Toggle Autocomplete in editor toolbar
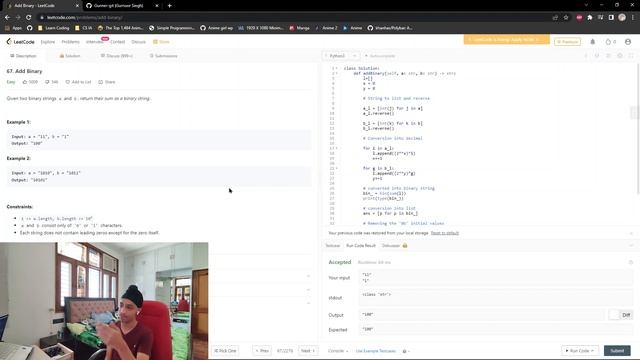Image resolution: width=640 pixels, height=360 pixels. click(380, 56)
